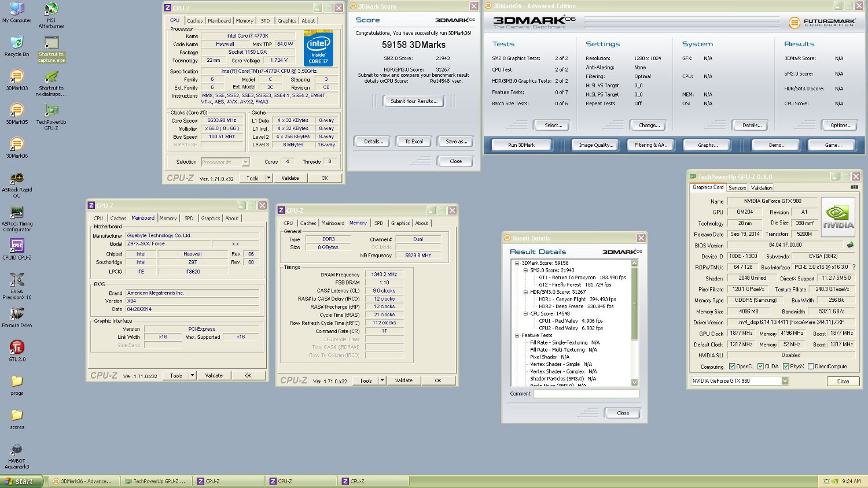The height and width of the screenshot is (488, 868).
Task: Enable the DirectCompute checkbox in GPU-Z
Action: (x=811, y=366)
